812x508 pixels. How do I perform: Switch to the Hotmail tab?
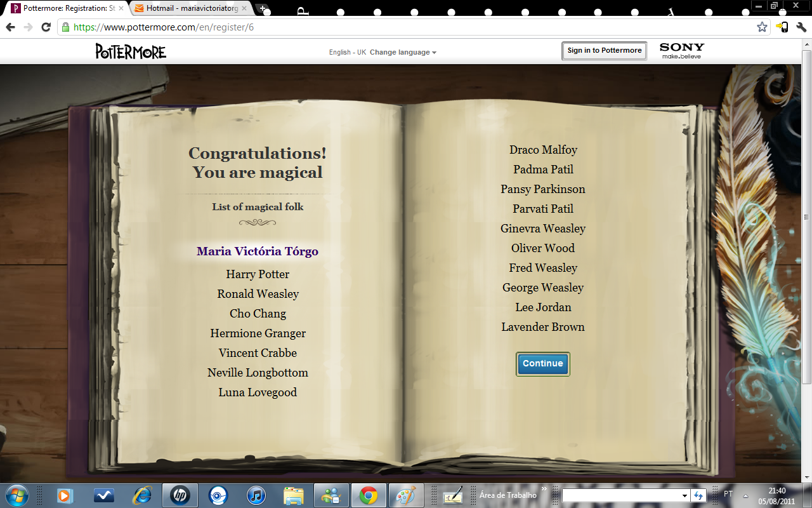(x=190, y=9)
